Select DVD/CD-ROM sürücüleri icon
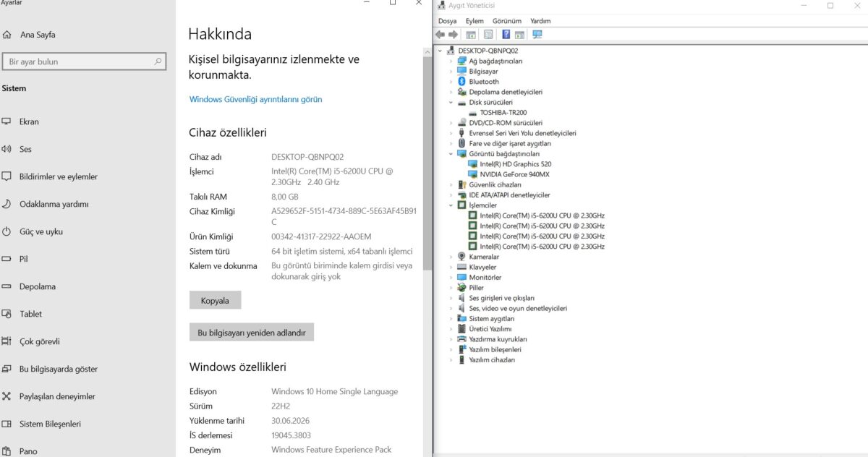The width and height of the screenshot is (868, 457). (x=461, y=123)
